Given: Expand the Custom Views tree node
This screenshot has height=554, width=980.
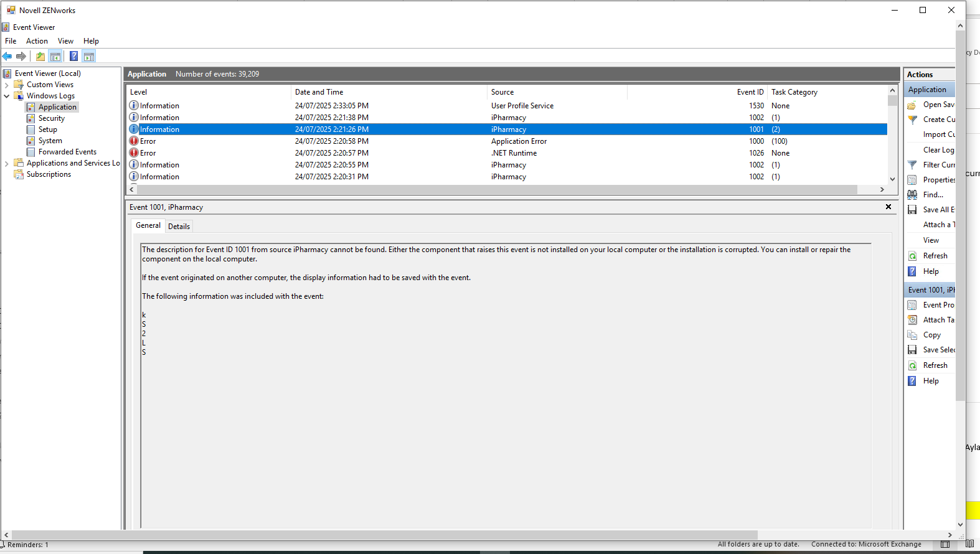Looking at the screenshot, I should pyautogui.click(x=7, y=85).
